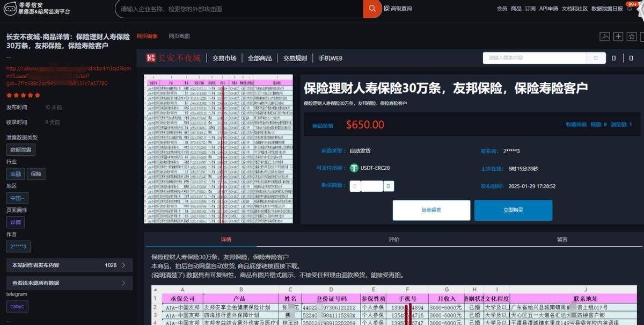The height and width of the screenshot is (325, 644).
Task: Open the 数据泄露日报 link
Action: 607,9
